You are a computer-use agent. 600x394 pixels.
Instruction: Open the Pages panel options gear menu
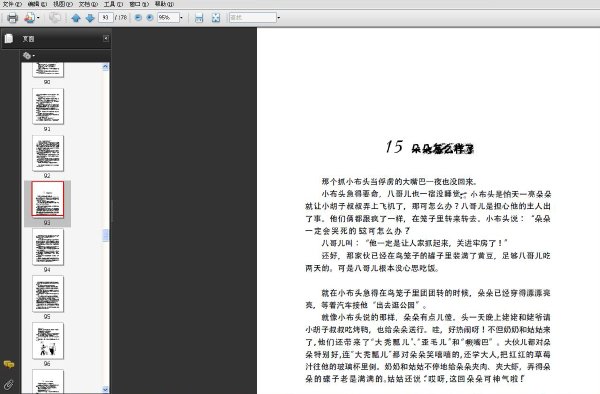coord(29,56)
